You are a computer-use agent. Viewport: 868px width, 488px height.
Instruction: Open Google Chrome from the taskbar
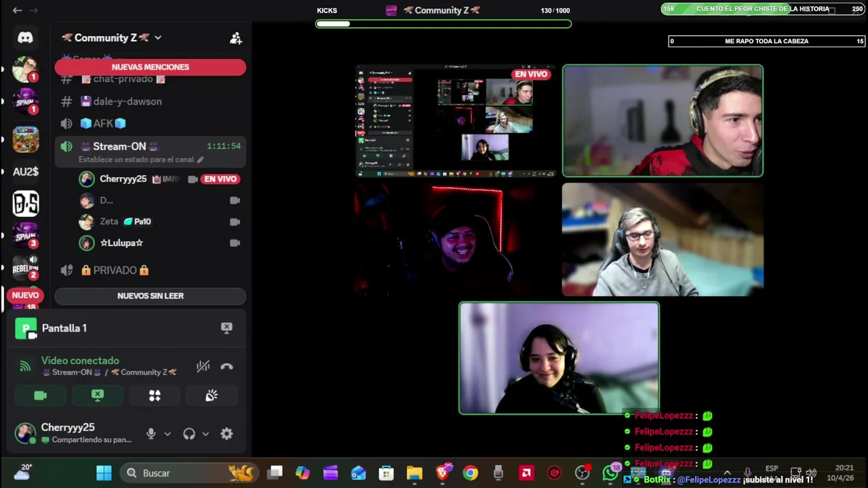(x=470, y=473)
